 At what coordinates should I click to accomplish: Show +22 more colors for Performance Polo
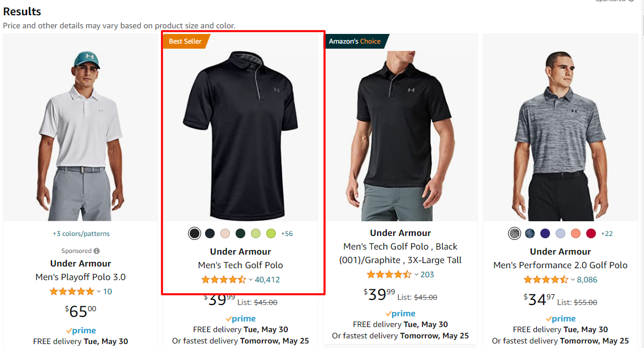tap(607, 234)
